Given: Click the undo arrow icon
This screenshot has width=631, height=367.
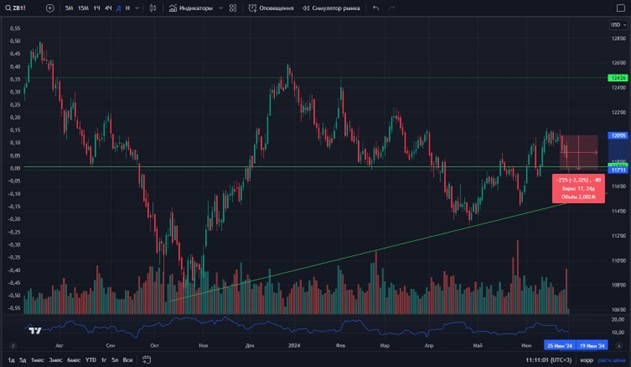Looking at the screenshot, I should click(x=375, y=8).
